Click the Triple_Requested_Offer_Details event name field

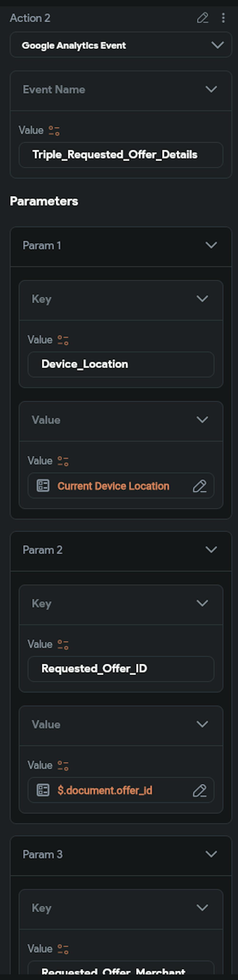click(x=120, y=155)
